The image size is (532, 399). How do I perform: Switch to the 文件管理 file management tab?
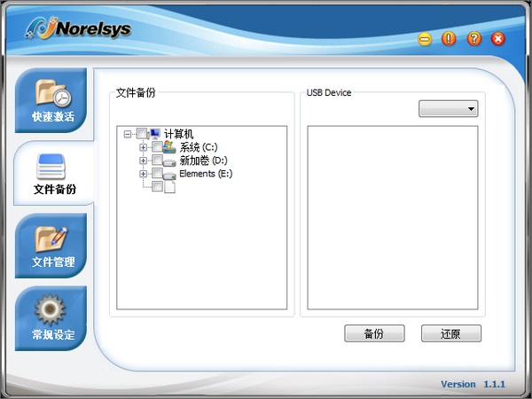pyautogui.click(x=51, y=246)
